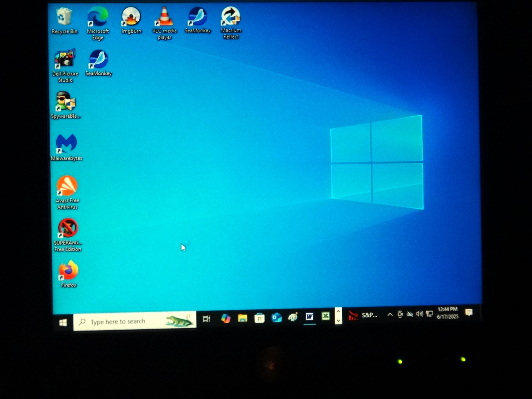Image resolution: width=532 pixels, height=399 pixels.
Task: Open Microsoft Store from the taskbar
Action: point(259,318)
